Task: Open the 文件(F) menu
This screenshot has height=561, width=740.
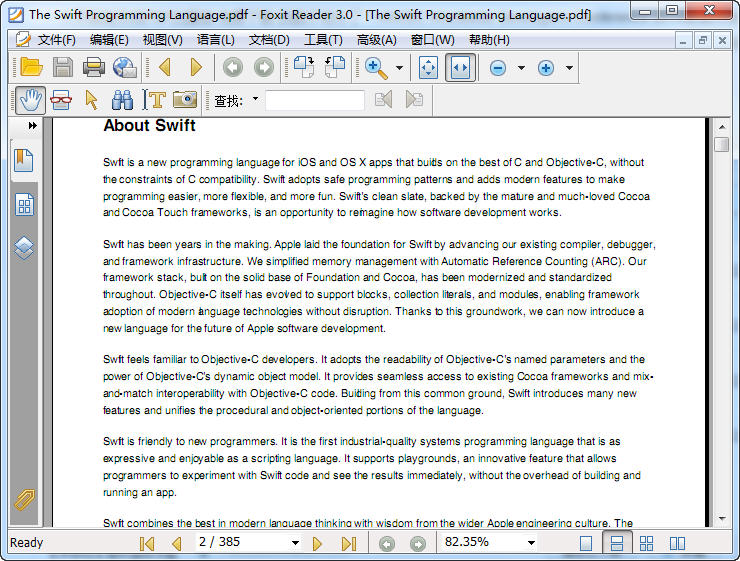Action: 56,40
